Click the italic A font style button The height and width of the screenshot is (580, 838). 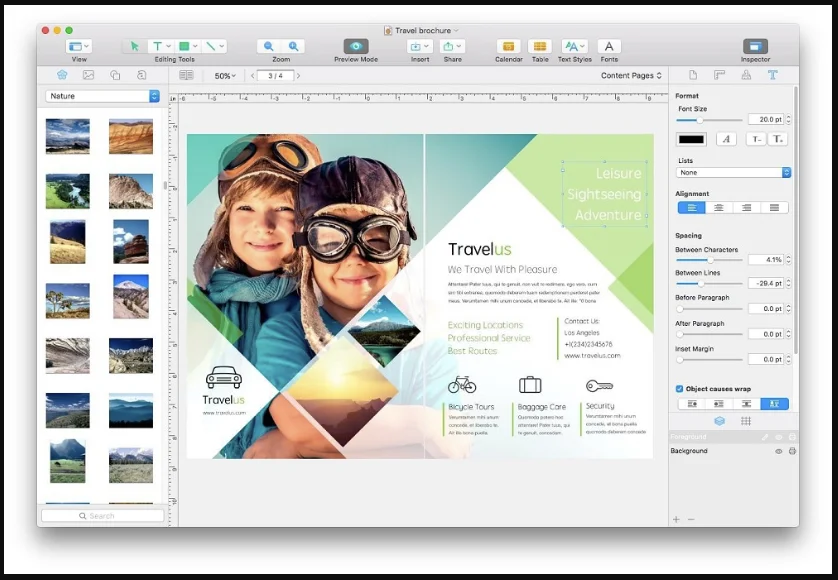(x=726, y=140)
